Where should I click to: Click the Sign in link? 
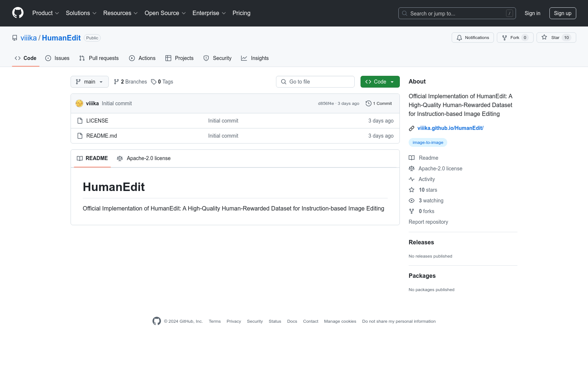532,13
